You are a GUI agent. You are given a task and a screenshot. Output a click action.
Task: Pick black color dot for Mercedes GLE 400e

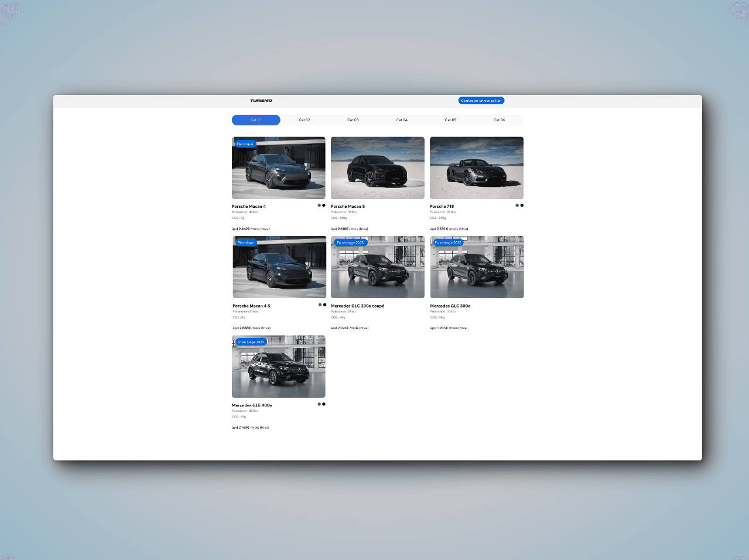point(324,404)
